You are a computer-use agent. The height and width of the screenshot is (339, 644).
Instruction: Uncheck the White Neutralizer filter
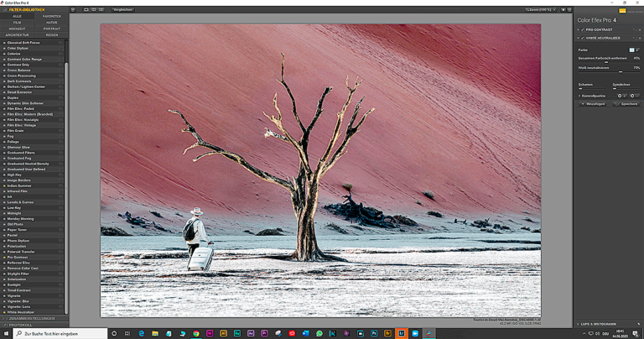(583, 38)
